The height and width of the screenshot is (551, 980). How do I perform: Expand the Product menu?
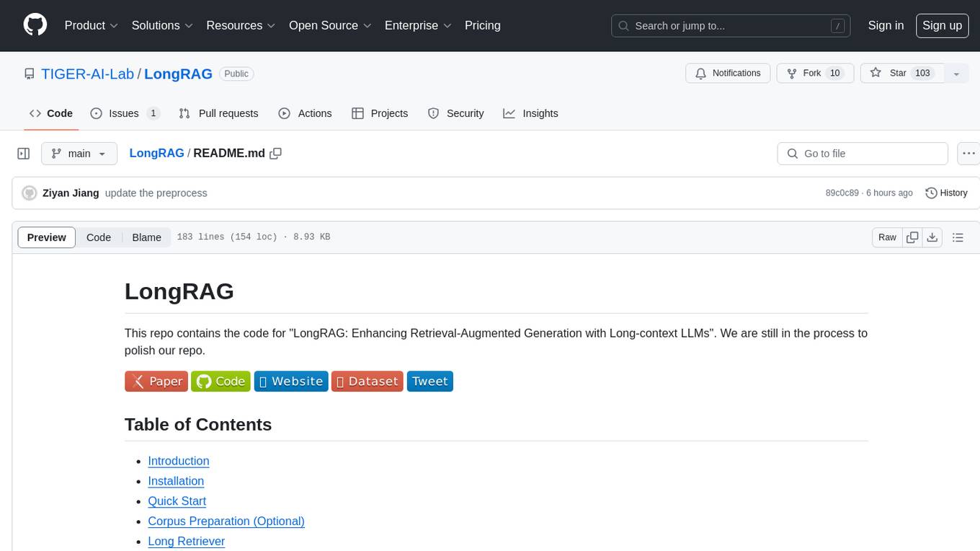coord(92,25)
